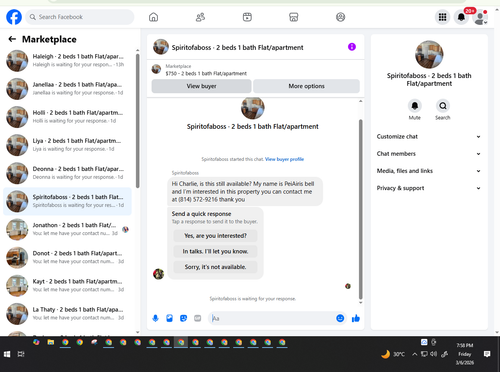Open the Holli conversation
Viewport: 500px width, 372px height.
[68, 117]
